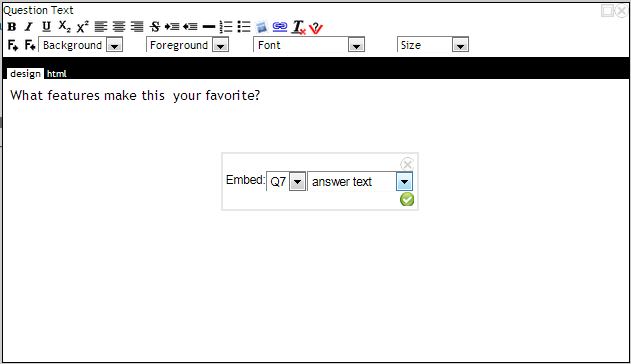Insert a numbered list
The image size is (631, 364).
tap(226, 27)
